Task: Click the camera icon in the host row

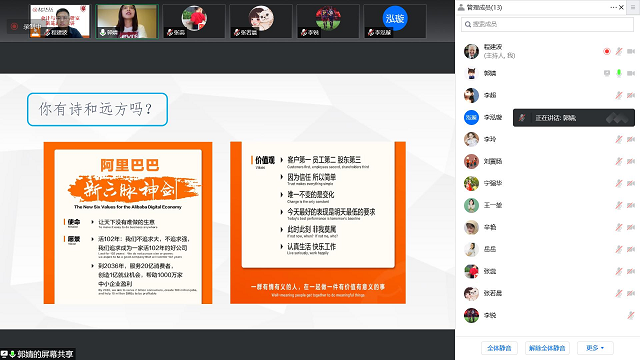Action: 631,51
